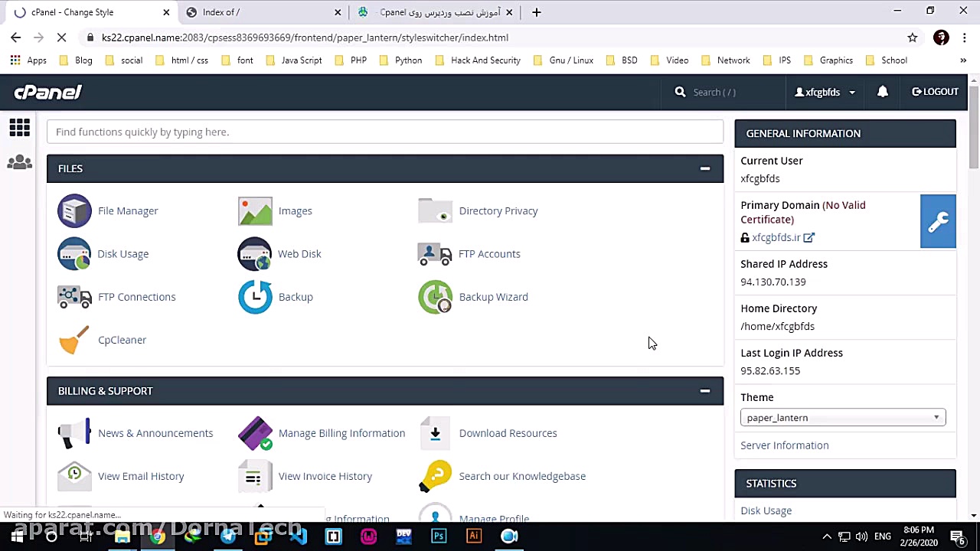Open a new browser tab
The image size is (980, 551).
click(x=537, y=12)
